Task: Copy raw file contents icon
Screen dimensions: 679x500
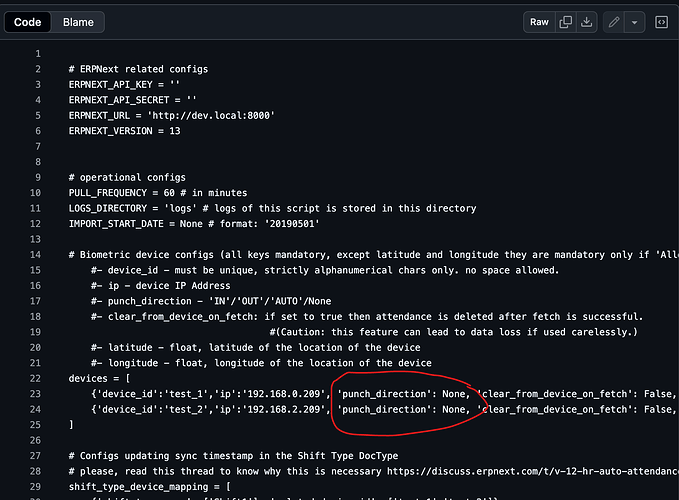Action: 567,22
